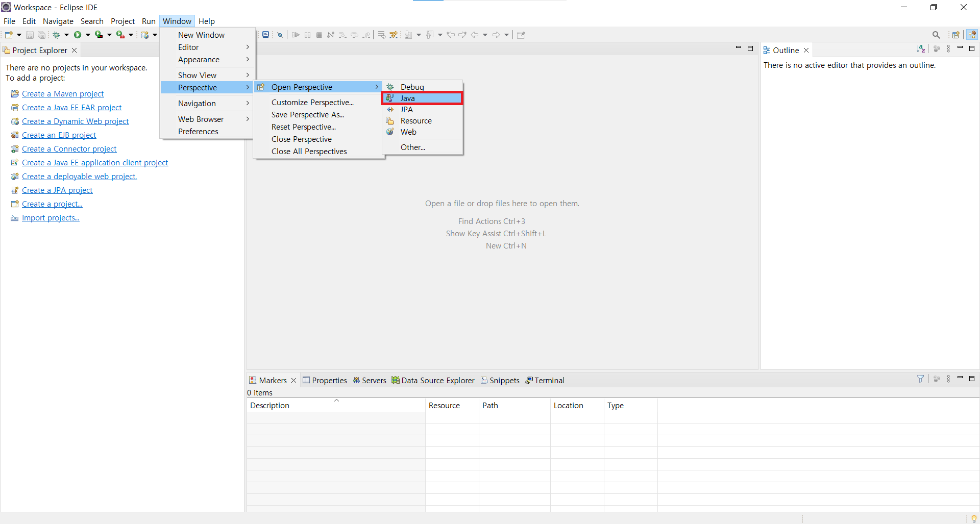The image size is (980, 524).
Task: Click the Step Return toolbar icon
Action: (x=366, y=35)
